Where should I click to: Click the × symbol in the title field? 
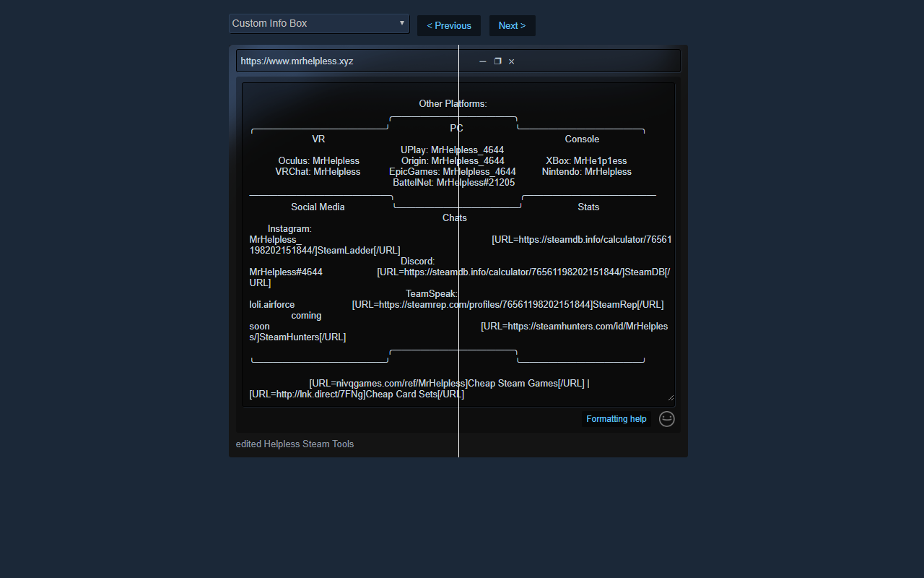(511, 61)
